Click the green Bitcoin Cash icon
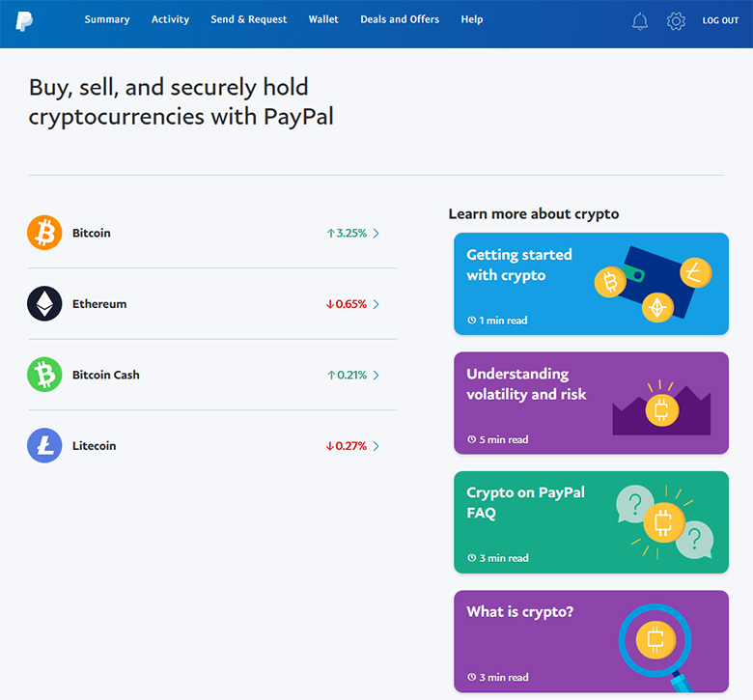The image size is (753, 700). pos(44,375)
